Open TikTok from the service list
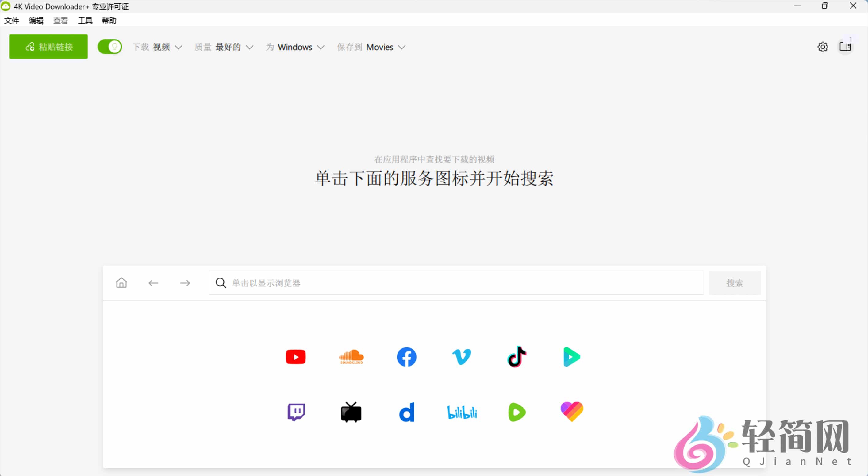868x476 pixels. [517, 357]
